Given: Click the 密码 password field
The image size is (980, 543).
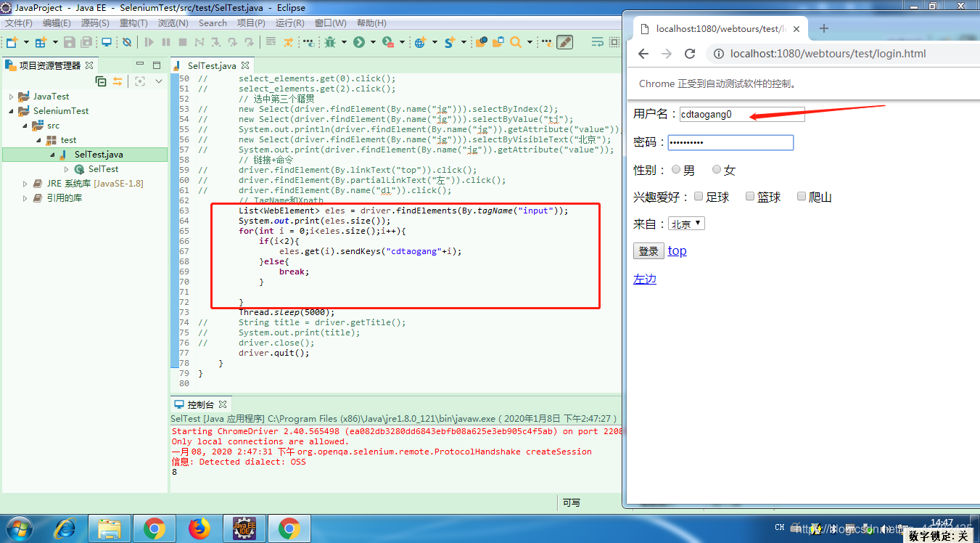Looking at the screenshot, I should pyautogui.click(x=730, y=142).
